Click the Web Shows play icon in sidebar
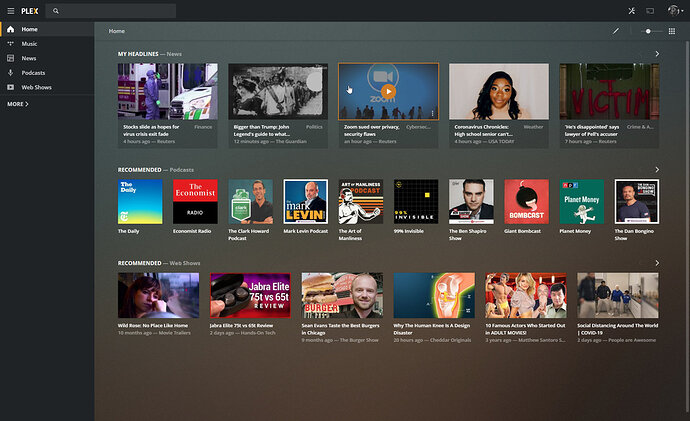The width and height of the screenshot is (690, 421). tap(11, 87)
